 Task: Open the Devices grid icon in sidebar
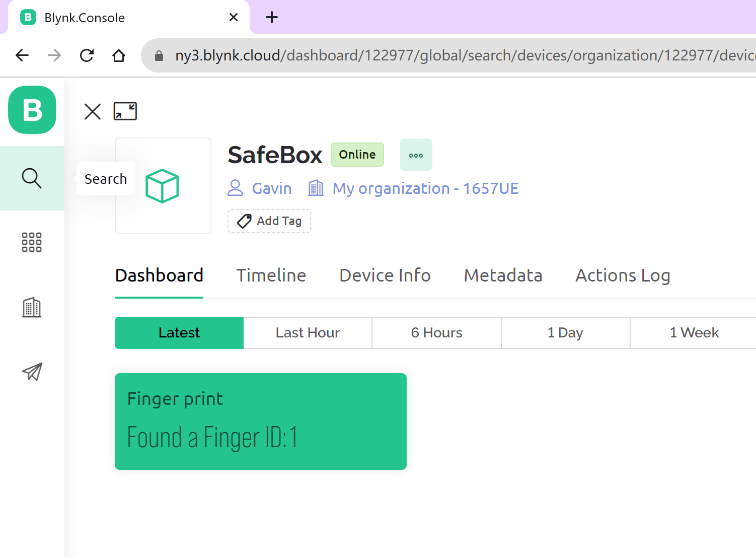click(x=32, y=242)
